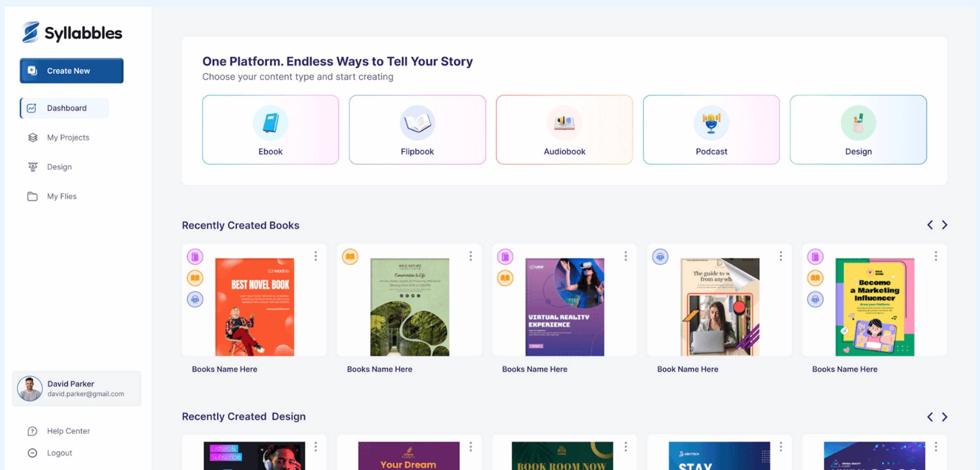
Task: Show next Recently Created Books
Action: tap(945, 225)
